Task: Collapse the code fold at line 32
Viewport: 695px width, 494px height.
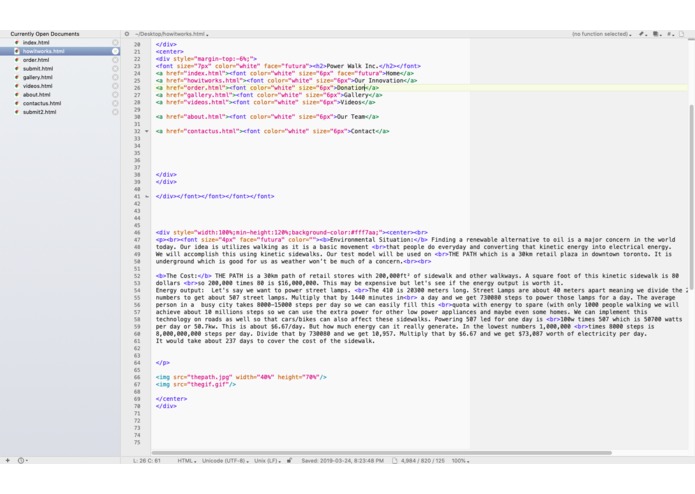Action: pos(147,131)
